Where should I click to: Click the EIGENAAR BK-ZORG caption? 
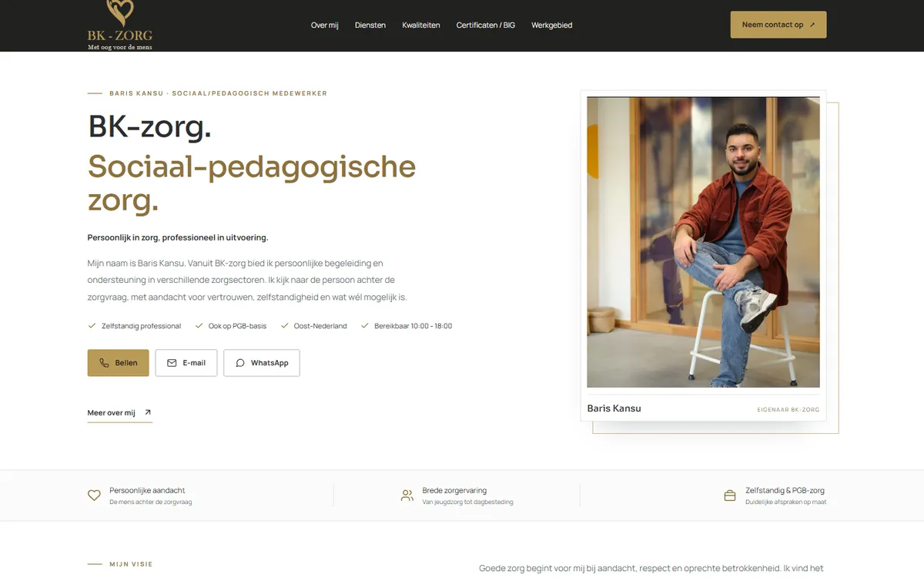click(x=788, y=410)
